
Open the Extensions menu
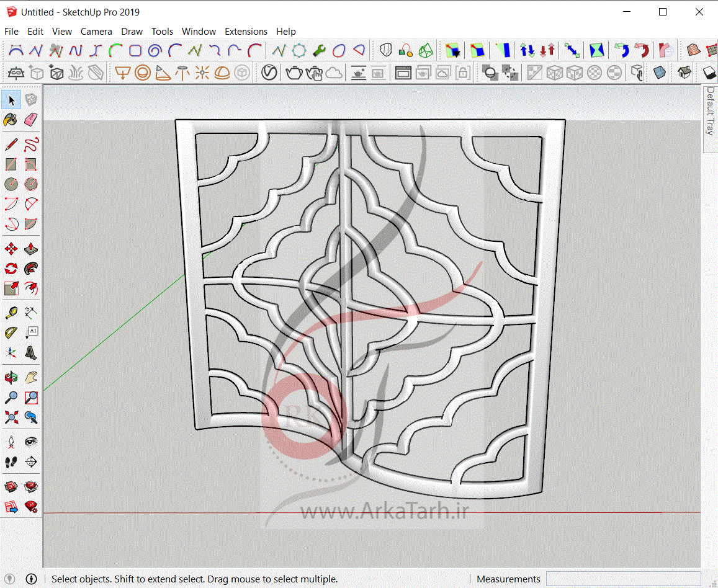click(x=246, y=31)
